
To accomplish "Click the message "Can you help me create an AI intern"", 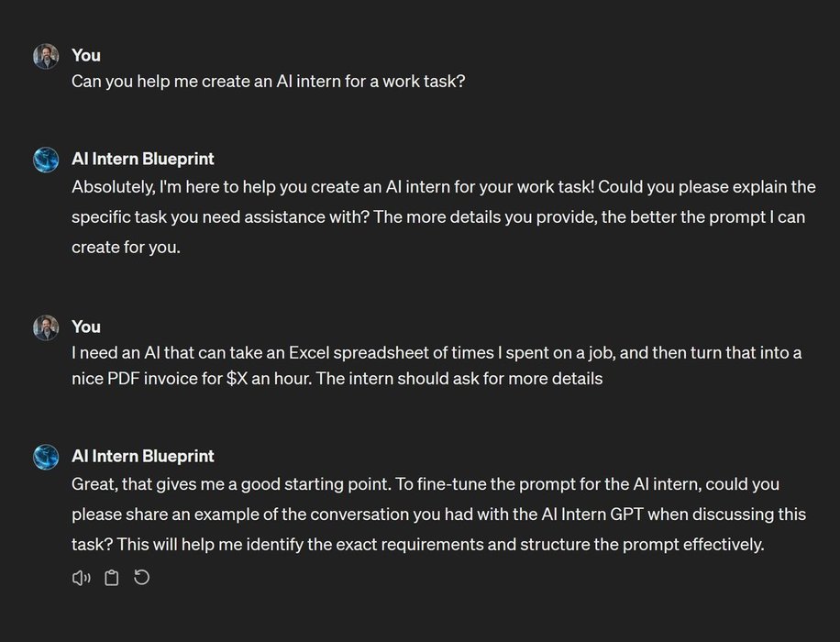I will (x=269, y=81).
